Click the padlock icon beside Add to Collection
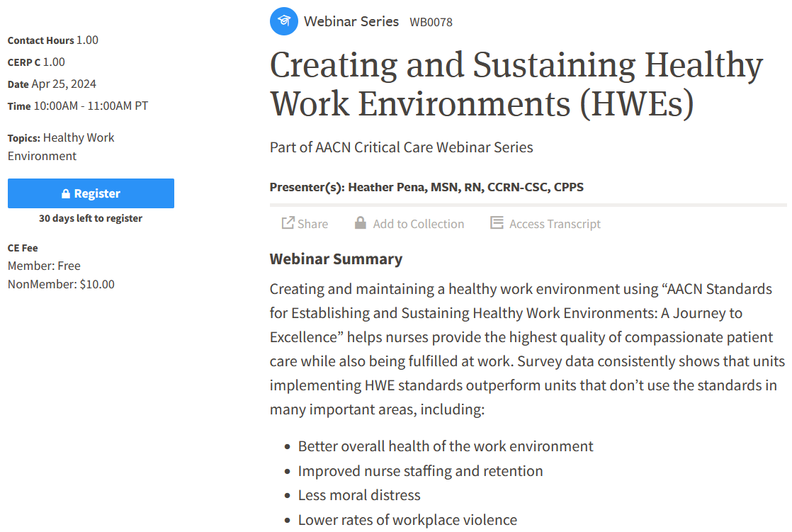Screen dimensions: 792x532 (361, 222)
